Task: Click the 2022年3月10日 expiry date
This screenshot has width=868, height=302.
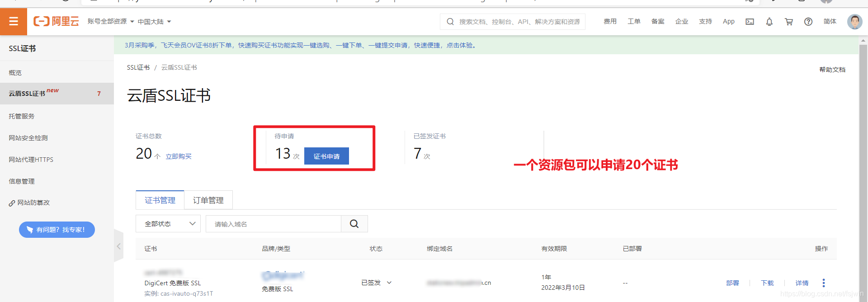Action: (563, 288)
